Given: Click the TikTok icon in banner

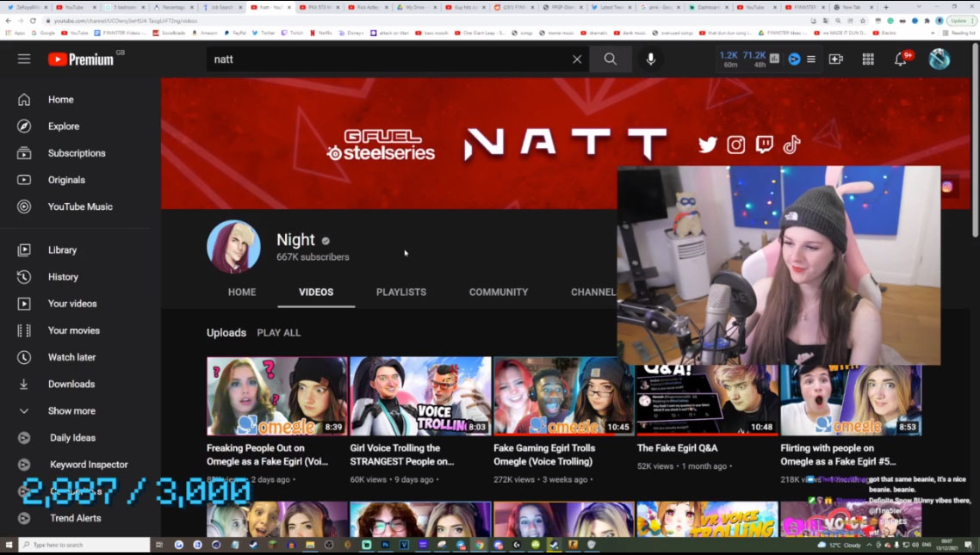Looking at the screenshot, I should (x=792, y=145).
